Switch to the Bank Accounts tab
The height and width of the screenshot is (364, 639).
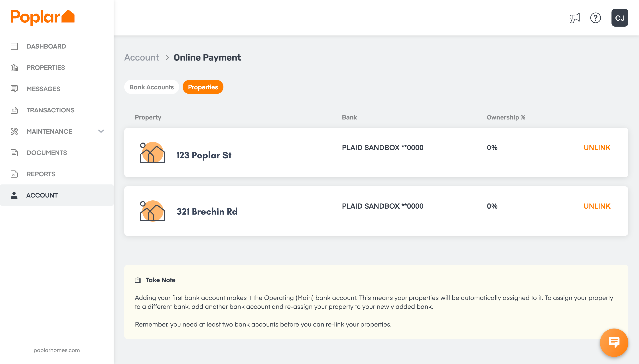point(152,87)
